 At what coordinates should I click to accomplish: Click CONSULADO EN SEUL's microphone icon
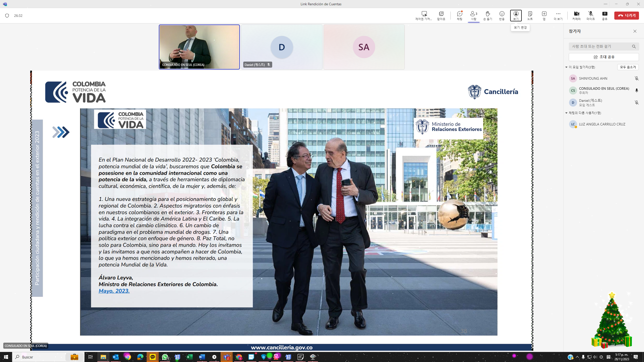[636, 90]
